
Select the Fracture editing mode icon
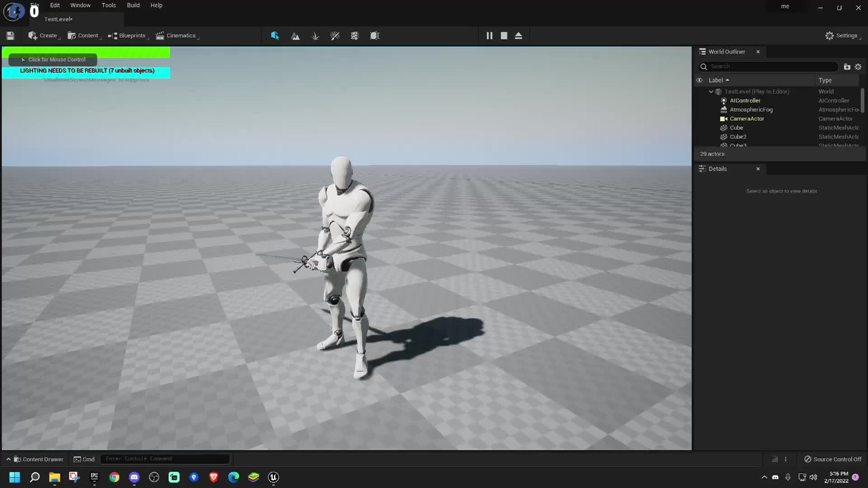(x=355, y=36)
